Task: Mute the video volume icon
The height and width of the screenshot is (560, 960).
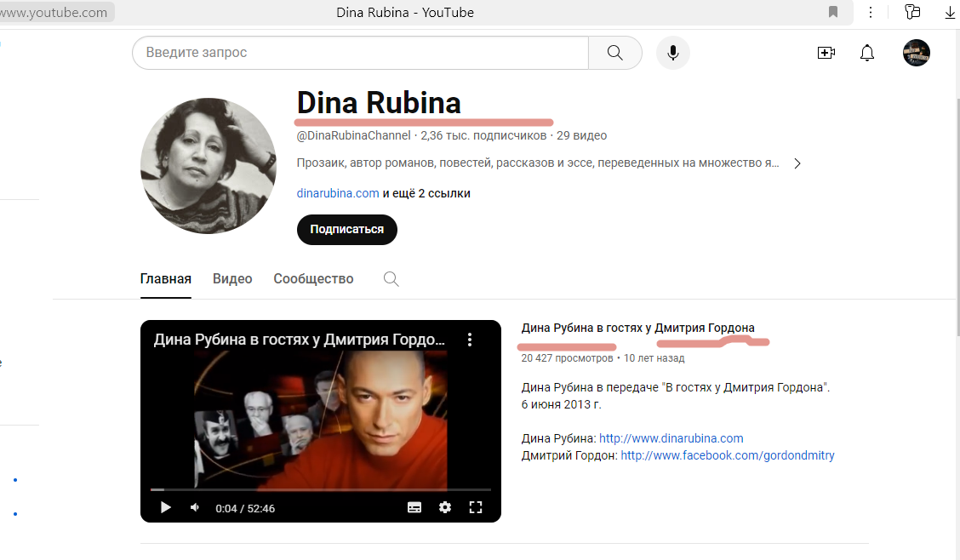Action: (x=195, y=507)
